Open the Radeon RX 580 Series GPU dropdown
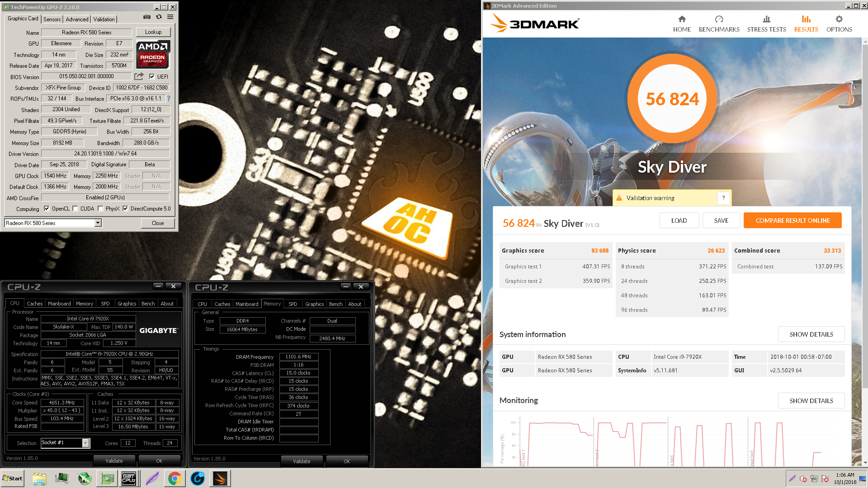This screenshot has height=488, width=868. coord(53,223)
